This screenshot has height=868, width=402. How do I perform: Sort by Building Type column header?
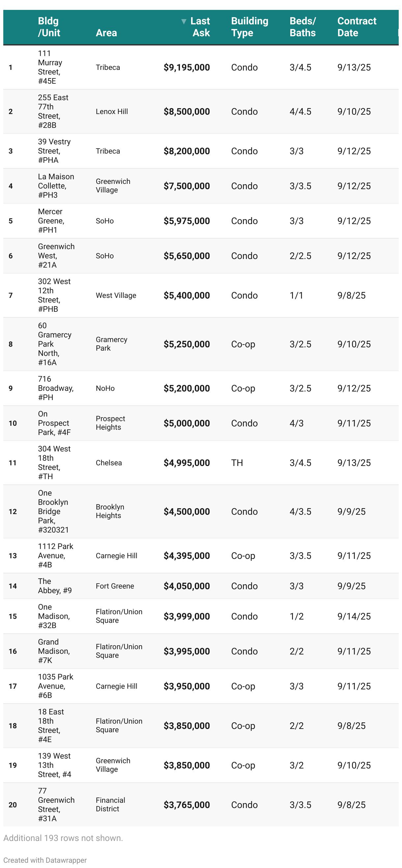tap(249, 27)
